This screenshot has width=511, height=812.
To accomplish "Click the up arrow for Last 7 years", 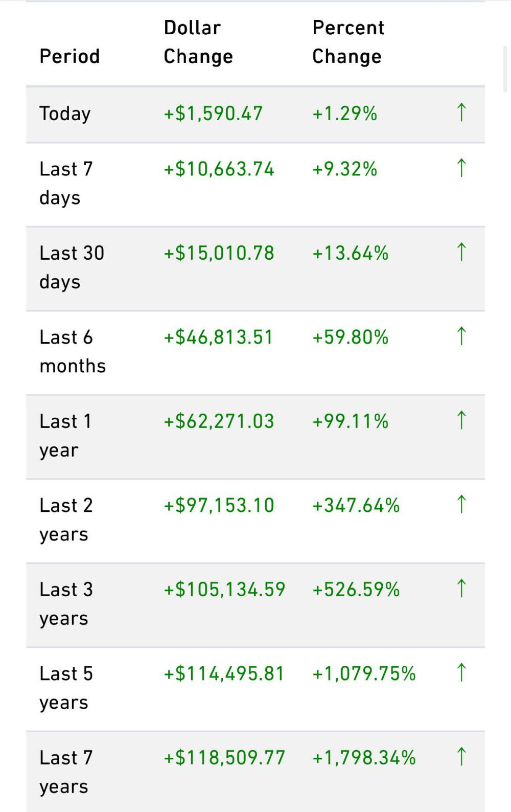I will (x=461, y=757).
